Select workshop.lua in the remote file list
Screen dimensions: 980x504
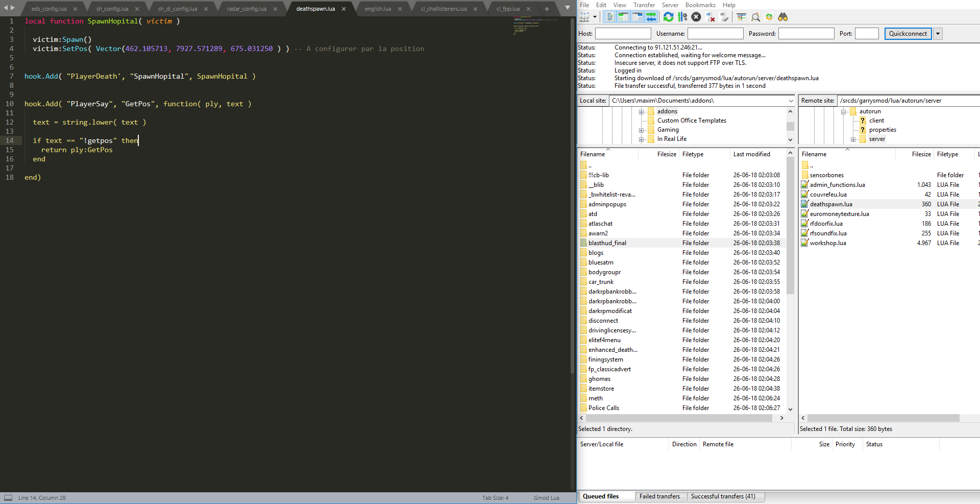828,243
